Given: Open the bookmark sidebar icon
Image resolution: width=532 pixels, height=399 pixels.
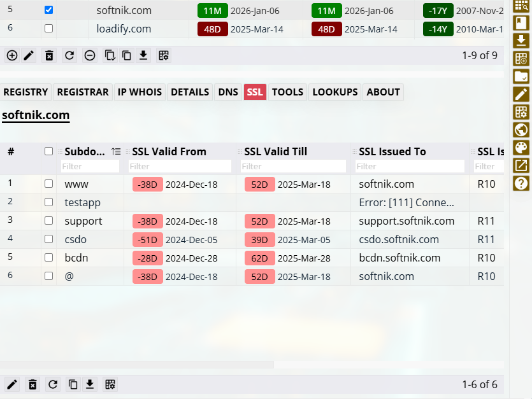Looking at the screenshot, I should point(521,23).
